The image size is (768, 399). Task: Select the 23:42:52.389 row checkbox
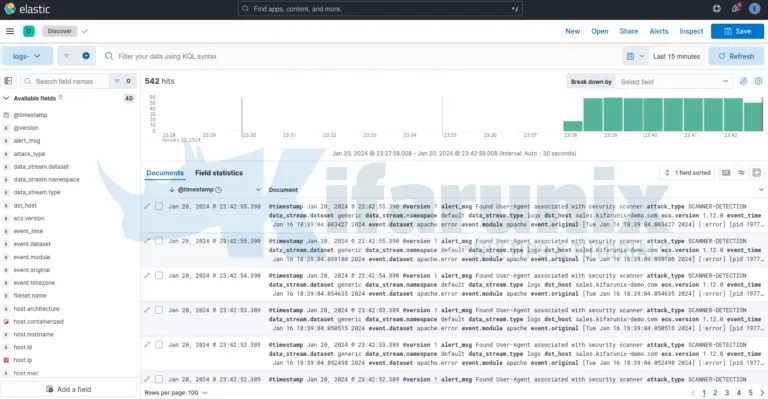[159, 379]
